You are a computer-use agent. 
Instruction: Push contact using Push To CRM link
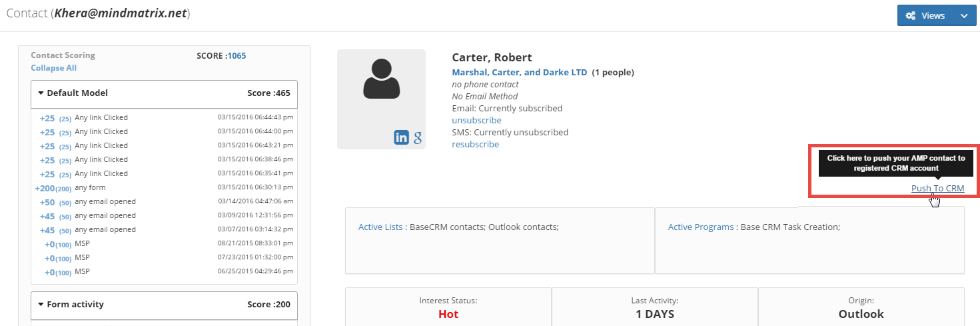click(x=937, y=188)
